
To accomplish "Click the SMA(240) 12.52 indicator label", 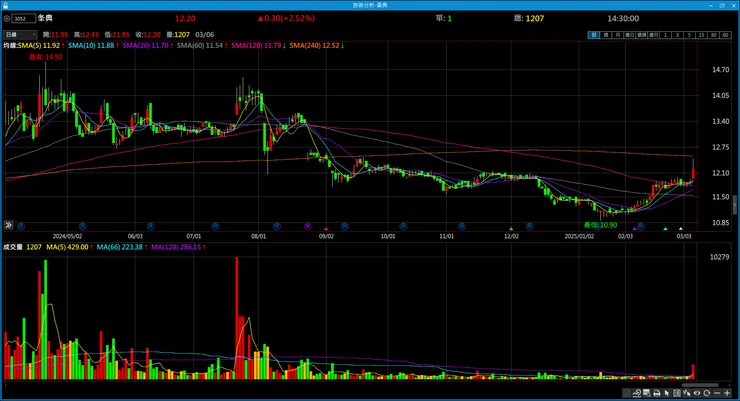I will [314, 45].
